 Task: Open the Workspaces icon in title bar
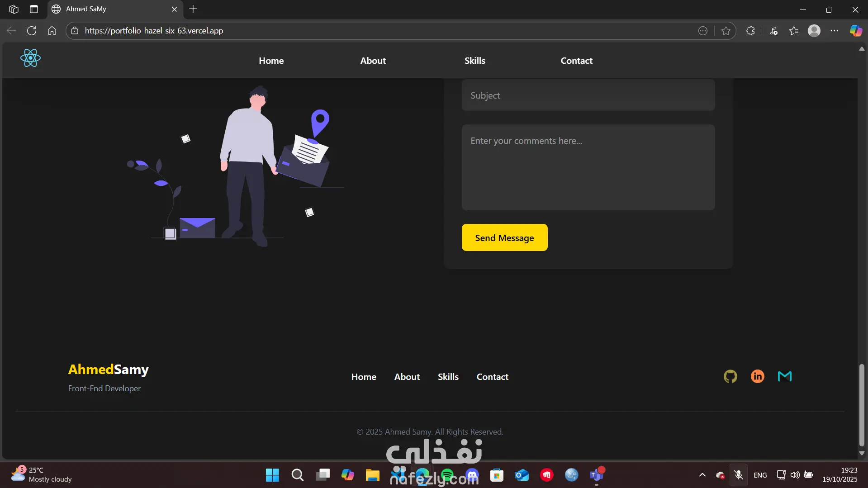(x=14, y=9)
